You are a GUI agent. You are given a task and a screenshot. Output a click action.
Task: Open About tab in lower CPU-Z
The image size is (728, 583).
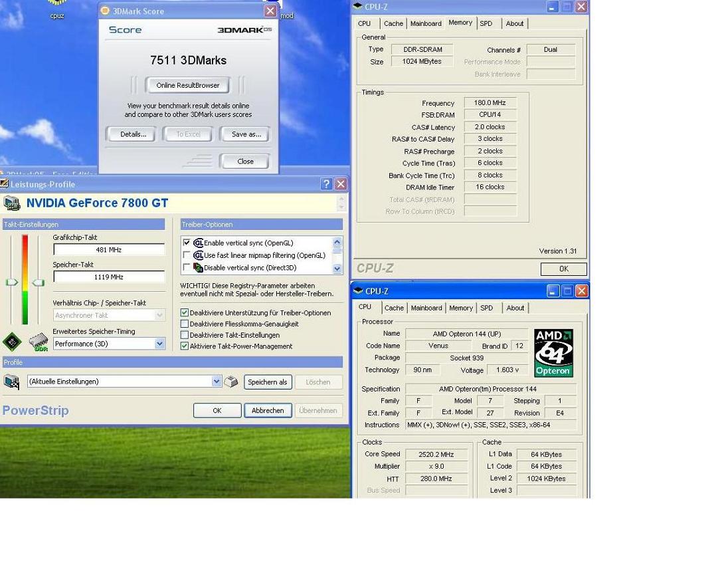pos(515,308)
